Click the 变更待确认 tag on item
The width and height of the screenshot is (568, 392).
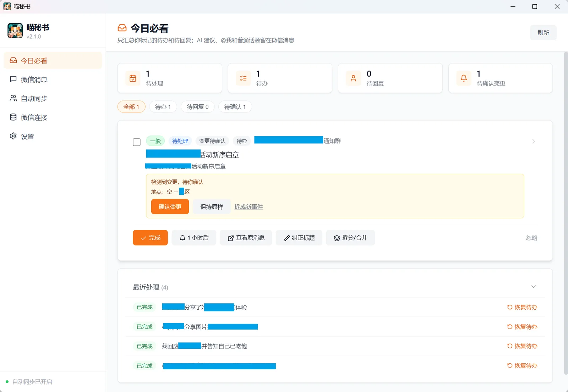coord(212,141)
